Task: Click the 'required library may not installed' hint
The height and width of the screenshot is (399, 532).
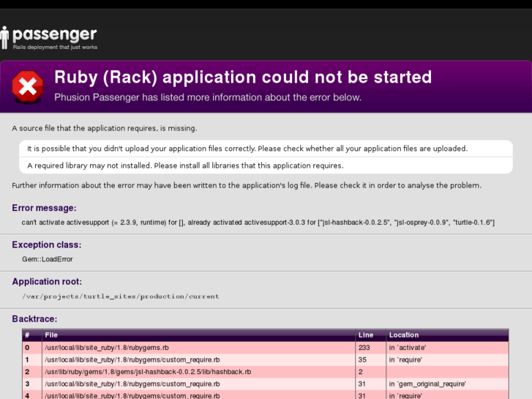Action: click(x=185, y=165)
